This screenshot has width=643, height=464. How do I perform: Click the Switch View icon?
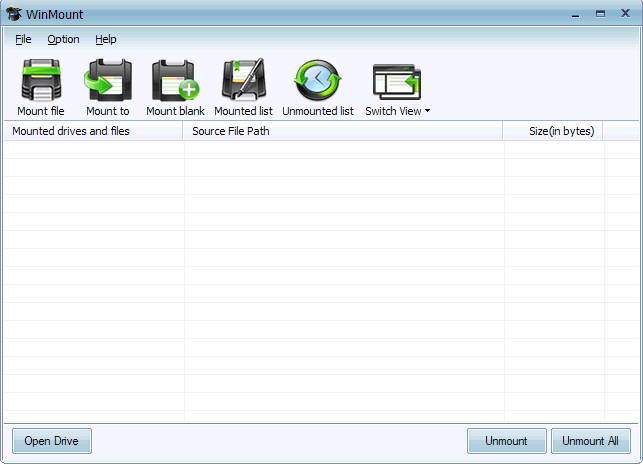pyautogui.click(x=397, y=82)
